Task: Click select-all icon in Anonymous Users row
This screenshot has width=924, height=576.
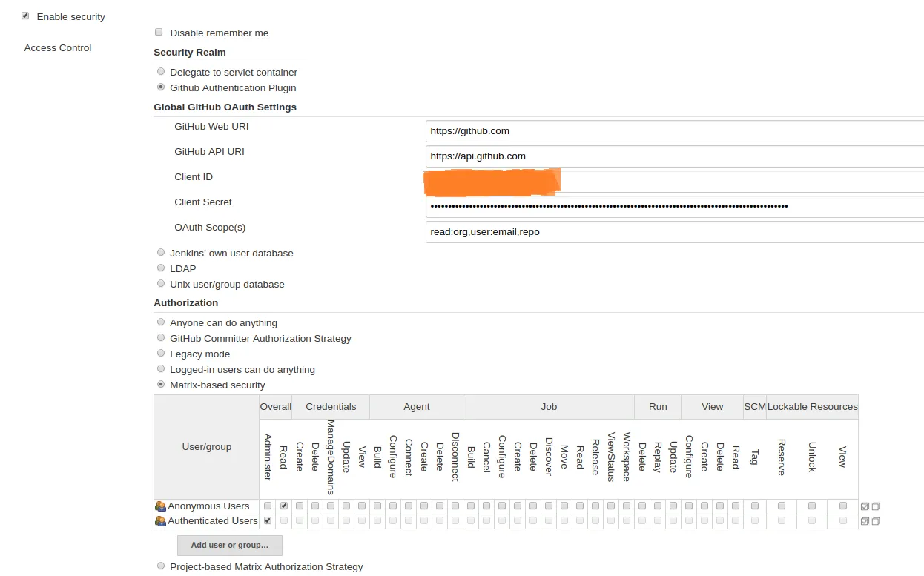Action: click(x=865, y=506)
